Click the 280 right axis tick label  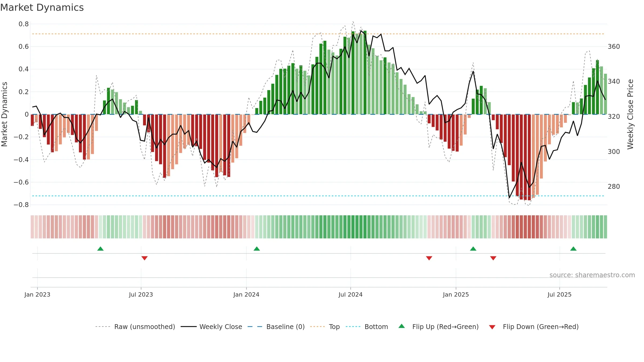[x=614, y=187]
